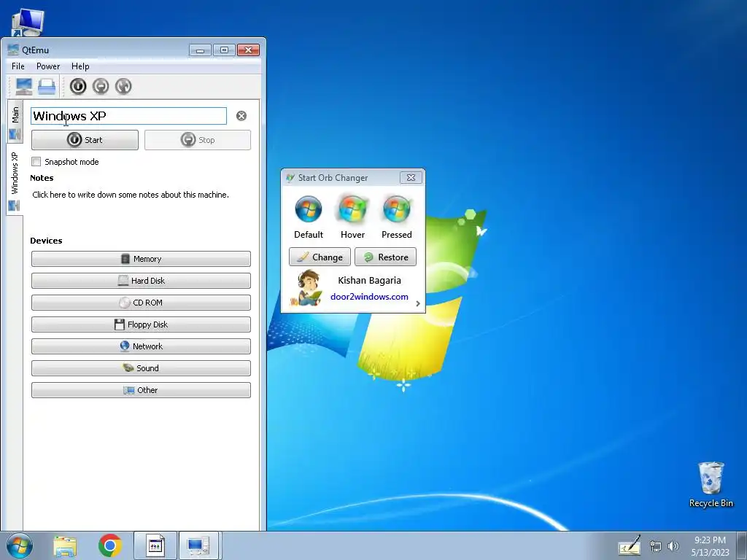Switch to the QtEmu taskbar item
This screenshot has height=560, width=747.
[x=198, y=545]
